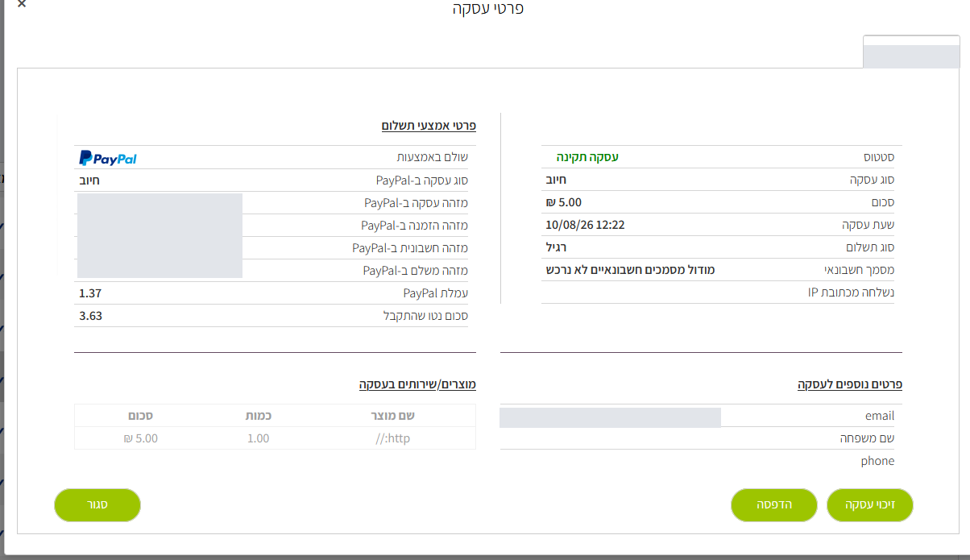Click the transaction amount 5.00 ₪ in סכום row
This screenshot has height=560, width=970.
tap(563, 202)
